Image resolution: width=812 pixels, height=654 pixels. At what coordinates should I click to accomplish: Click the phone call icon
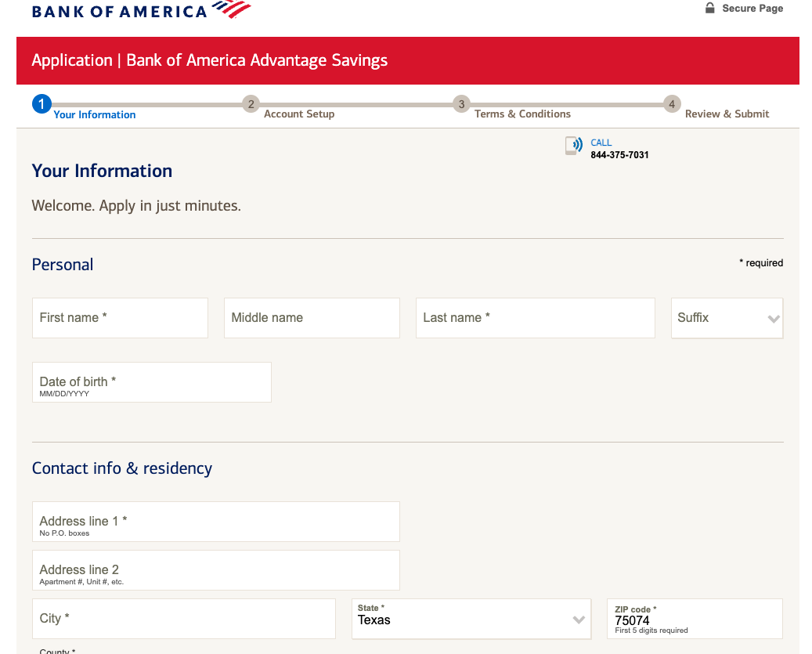tap(574, 146)
